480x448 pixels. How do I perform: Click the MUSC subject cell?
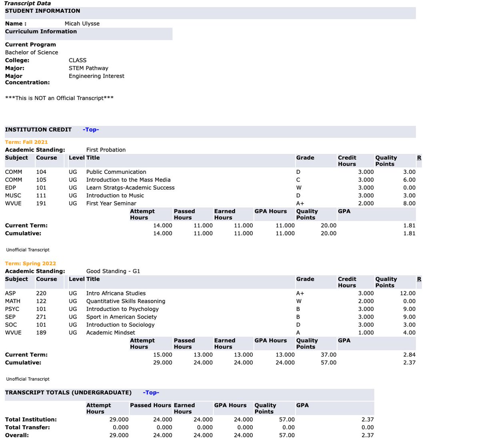pyautogui.click(x=13, y=195)
